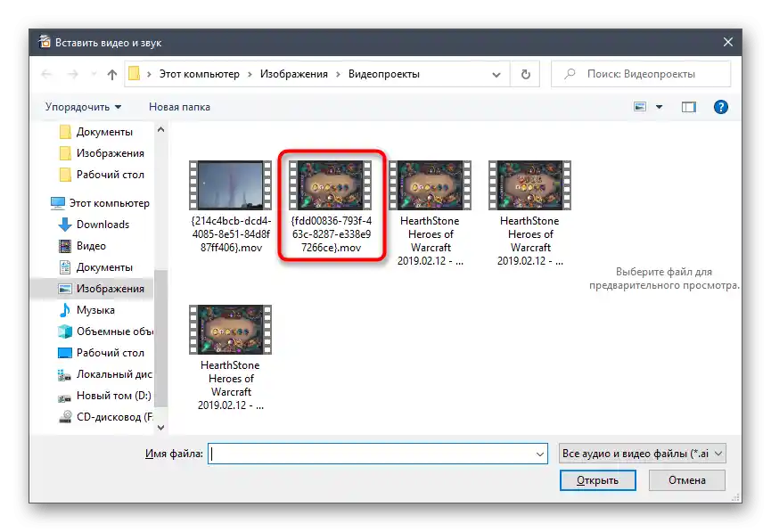The width and height of the screenshot is (771, 532).
Task: Click the Музыка note icon
Action: (65, 310)
